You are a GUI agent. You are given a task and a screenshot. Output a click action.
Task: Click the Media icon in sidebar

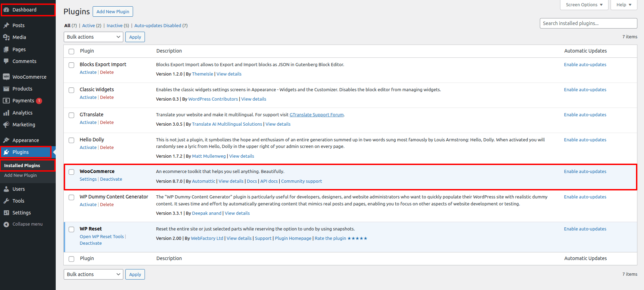(6, 37)
